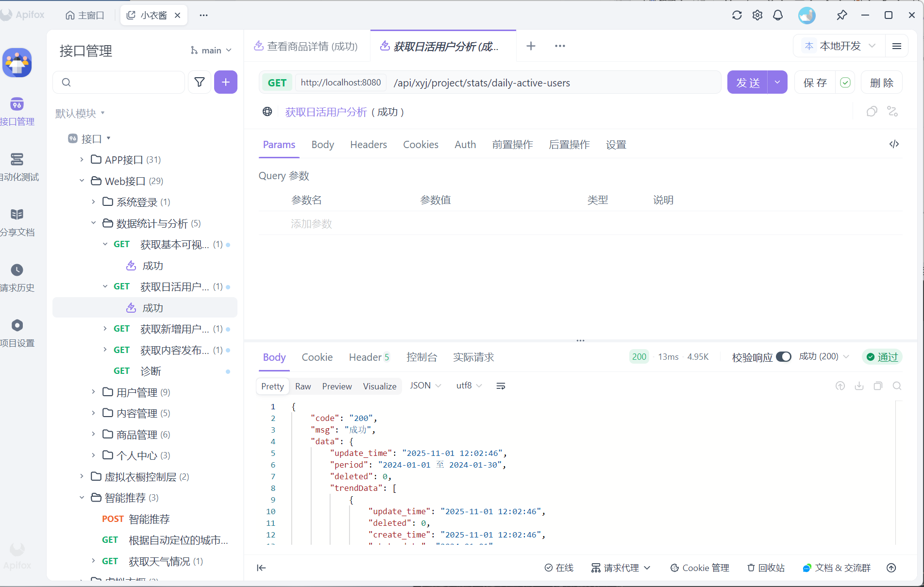This screenshot has width=924, height=587.
Task: Click the 添加参数 input field
Action: (312, 224)
